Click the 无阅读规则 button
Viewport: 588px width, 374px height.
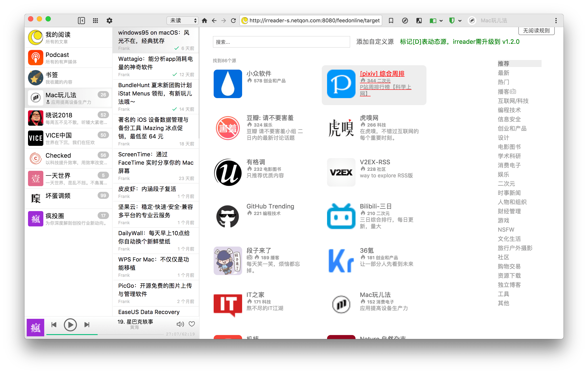(x=536, y=31)
